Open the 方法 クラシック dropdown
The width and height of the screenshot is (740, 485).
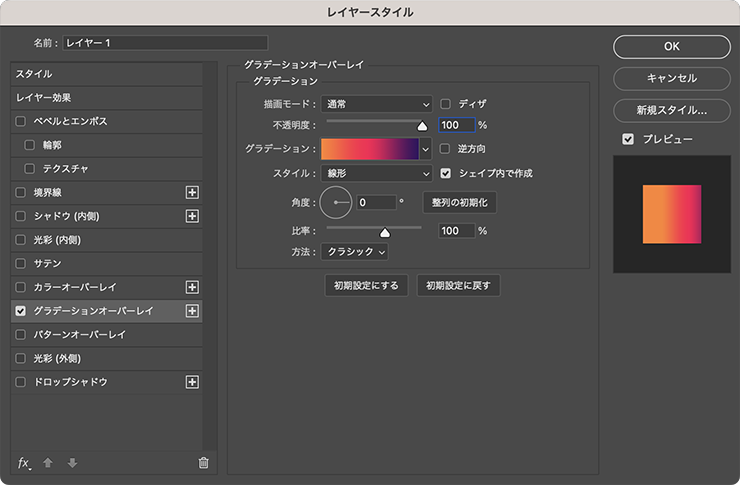tap(354, 252)
